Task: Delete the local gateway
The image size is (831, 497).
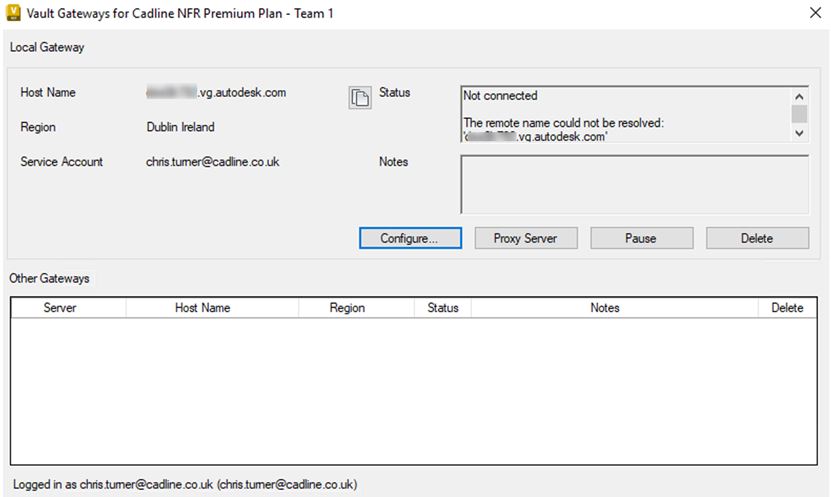Action: (757, 238)
